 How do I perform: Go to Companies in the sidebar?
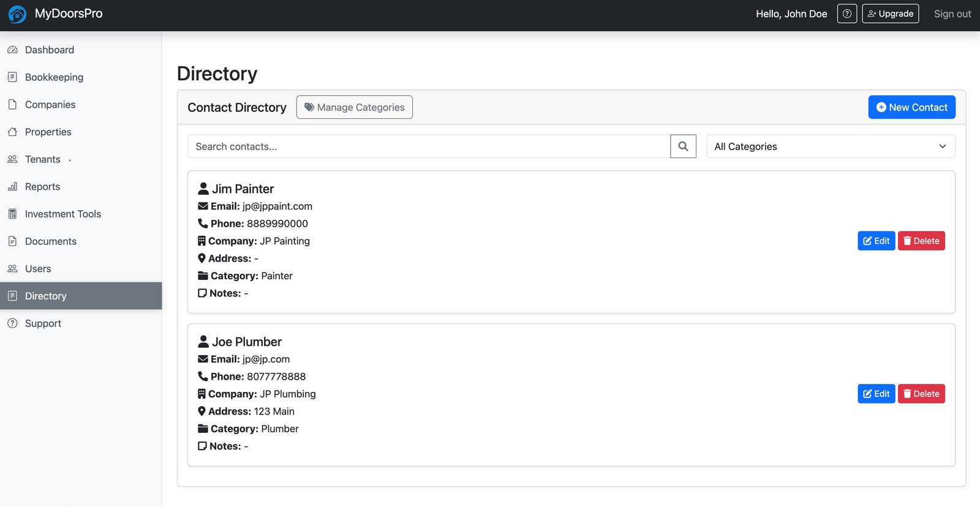click(50, 105)
